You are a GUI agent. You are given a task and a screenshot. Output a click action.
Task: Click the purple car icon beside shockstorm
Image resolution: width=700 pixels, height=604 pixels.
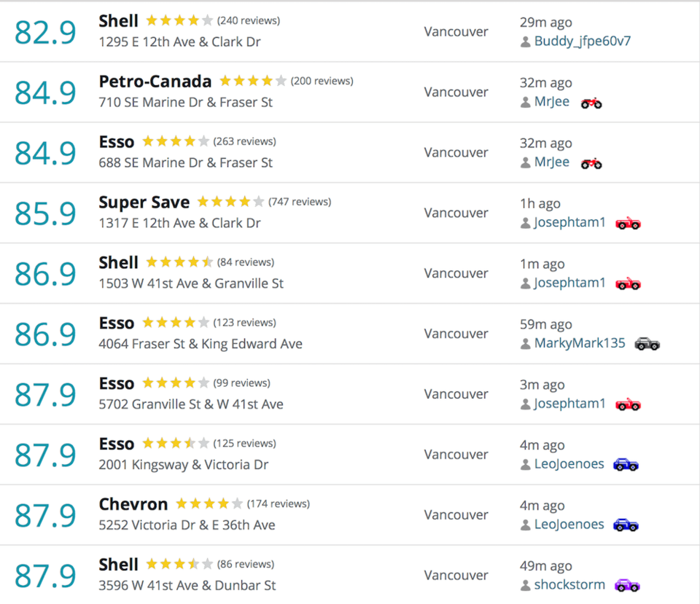[x=627, y=585]
